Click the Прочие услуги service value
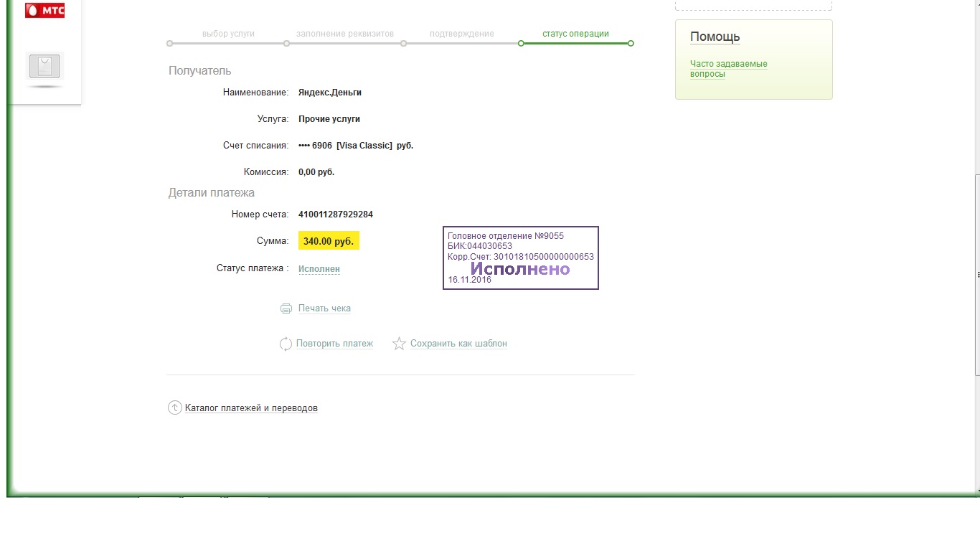The image size is (980, 551). (329, 119)
